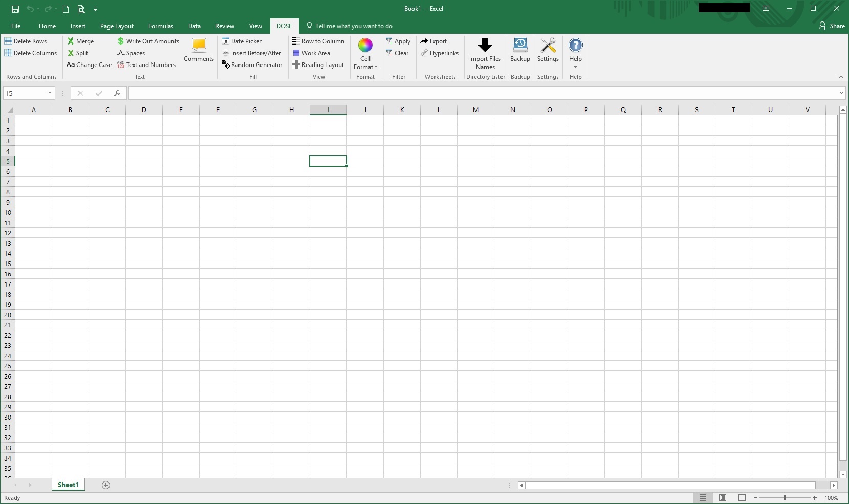Open the Hyperlinks tool

440,53
